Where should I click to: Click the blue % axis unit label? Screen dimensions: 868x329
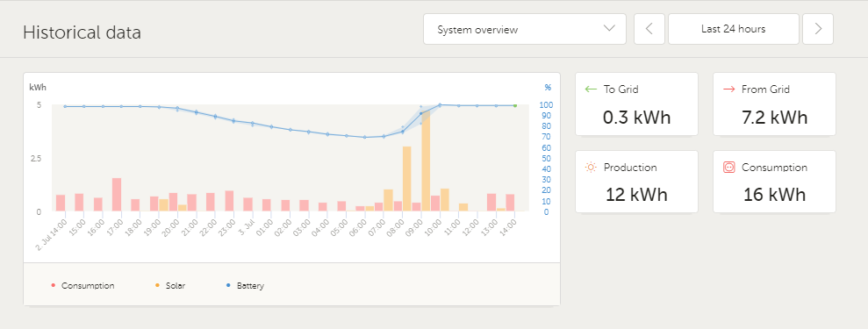click(x=548, y=87)
